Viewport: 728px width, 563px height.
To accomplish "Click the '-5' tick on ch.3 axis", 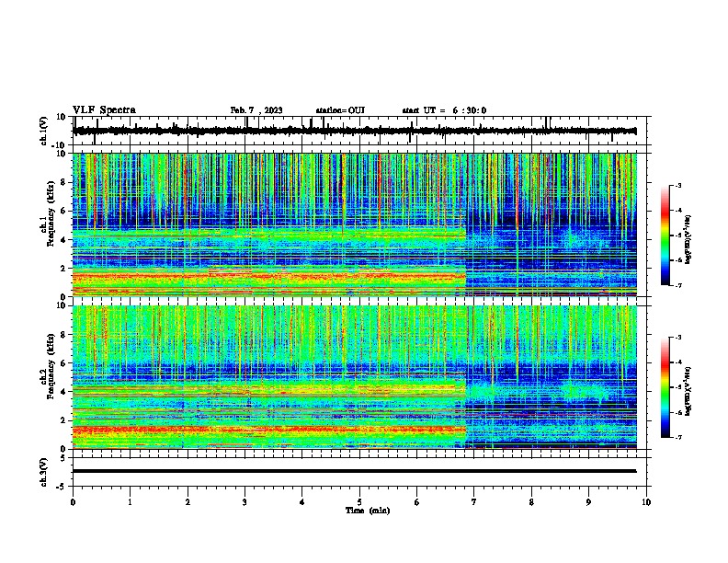I will [x=63, y=487].
